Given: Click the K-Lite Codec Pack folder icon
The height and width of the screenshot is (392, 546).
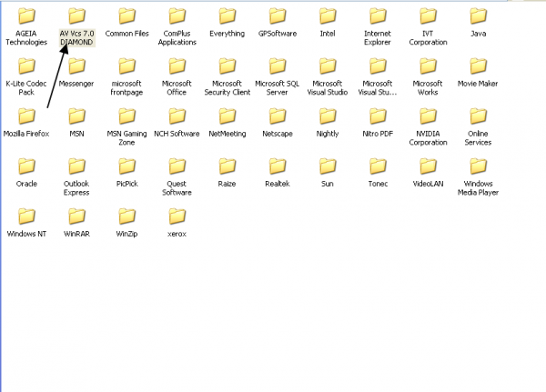Looking at the screenshot, I should tap(26, 66).
